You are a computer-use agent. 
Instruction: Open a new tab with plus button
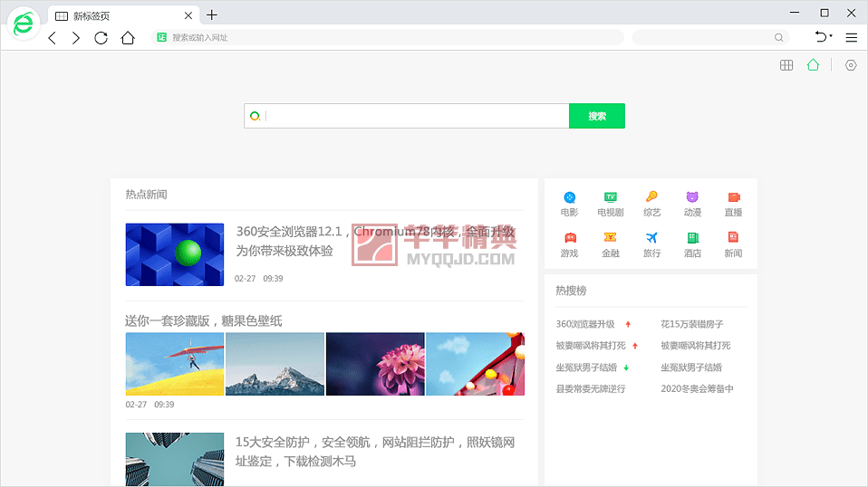[x=212, y=14]
